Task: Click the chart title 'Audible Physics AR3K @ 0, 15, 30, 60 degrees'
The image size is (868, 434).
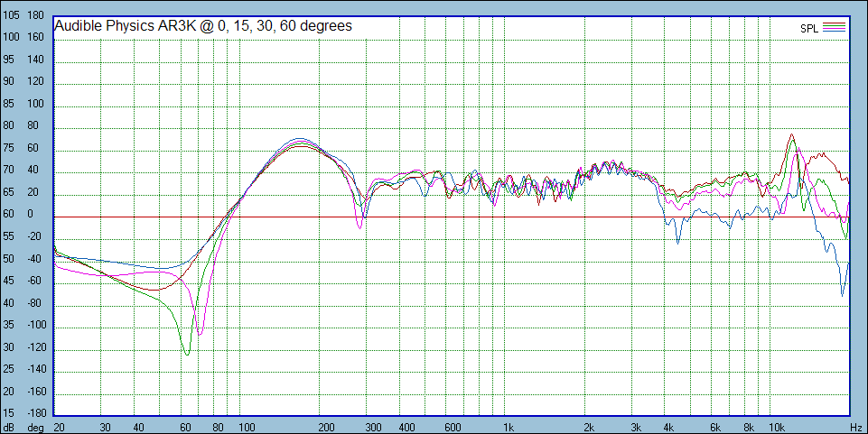Action: (203, 26)
